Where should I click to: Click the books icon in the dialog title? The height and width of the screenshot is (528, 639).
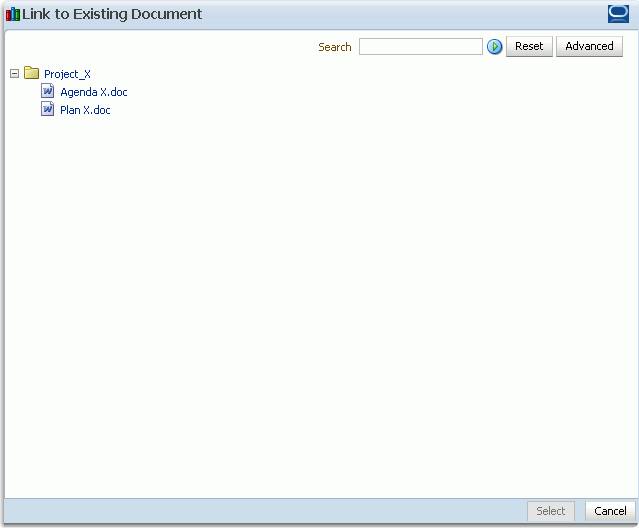click(x=13, y=14)
